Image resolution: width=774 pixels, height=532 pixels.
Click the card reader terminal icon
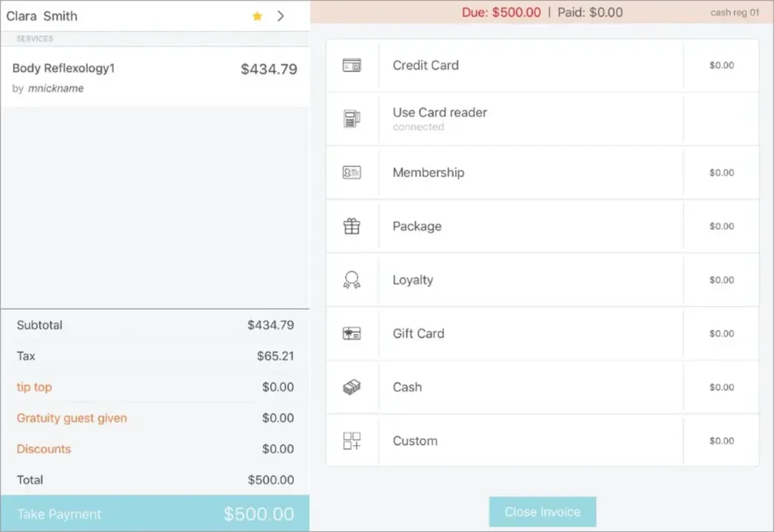click(x=351, y=119)
